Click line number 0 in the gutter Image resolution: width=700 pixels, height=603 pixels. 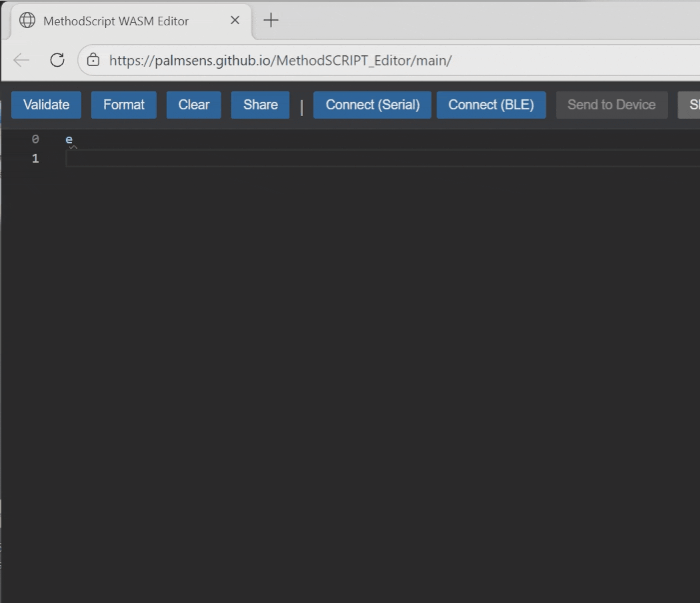35,139
